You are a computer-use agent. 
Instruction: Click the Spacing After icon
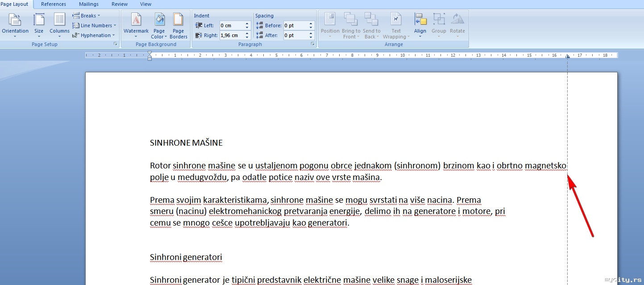coord(260,35)
